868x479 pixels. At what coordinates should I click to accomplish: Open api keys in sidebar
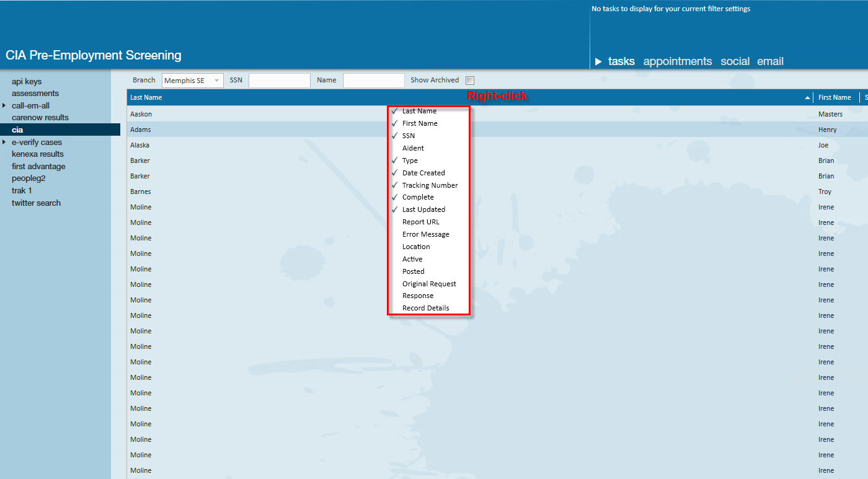click(x=27, y=81)
